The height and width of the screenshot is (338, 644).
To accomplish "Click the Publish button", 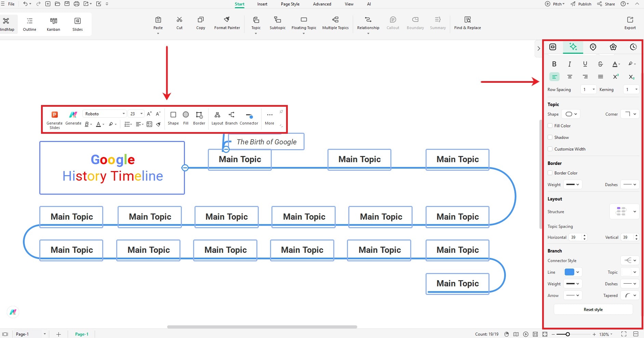I will 581,4.
